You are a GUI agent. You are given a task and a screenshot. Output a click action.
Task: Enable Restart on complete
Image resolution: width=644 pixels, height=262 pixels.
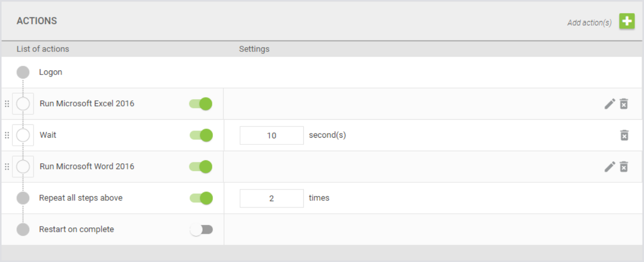[201, 230]
